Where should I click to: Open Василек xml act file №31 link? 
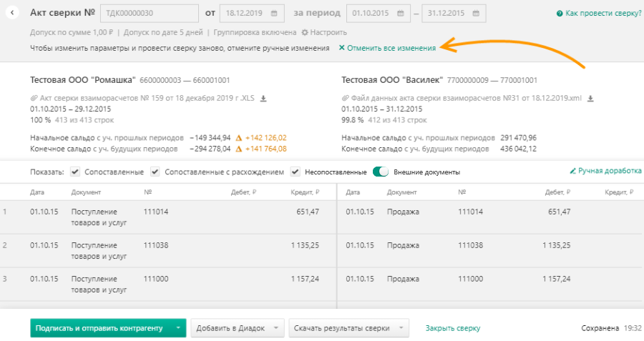coord(466,99)
